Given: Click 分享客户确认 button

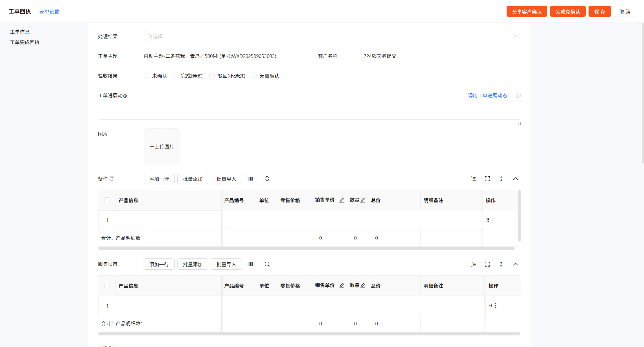Looking at the screenshot, I should (527, 12).
